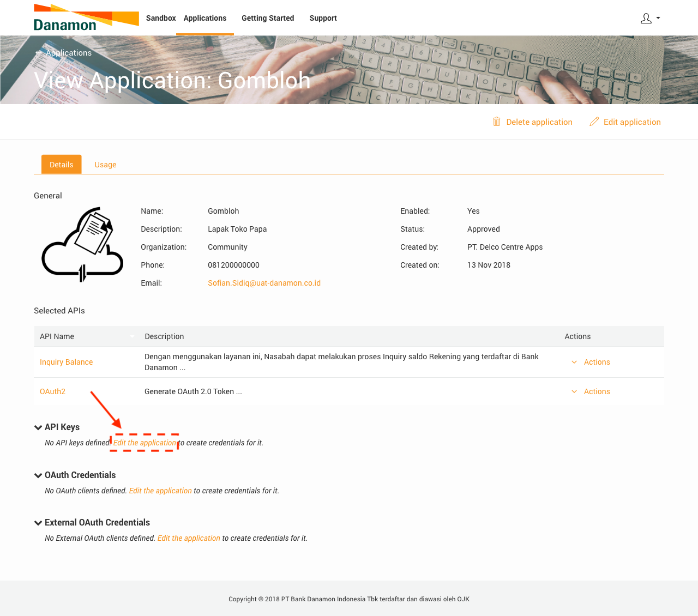Click the Selected APIs heading
Image resolution: width=698 pixels, height=616 pixels.
[x=59, y=311]
